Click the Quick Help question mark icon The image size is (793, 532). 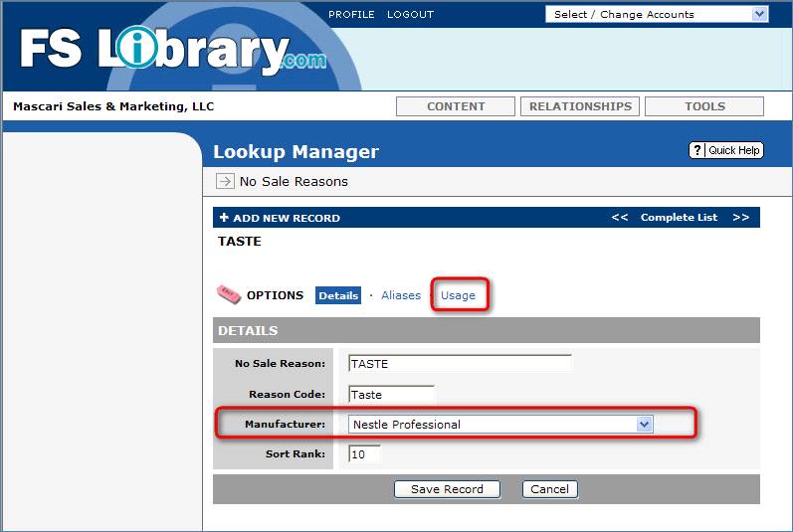[x=697, y=150]
